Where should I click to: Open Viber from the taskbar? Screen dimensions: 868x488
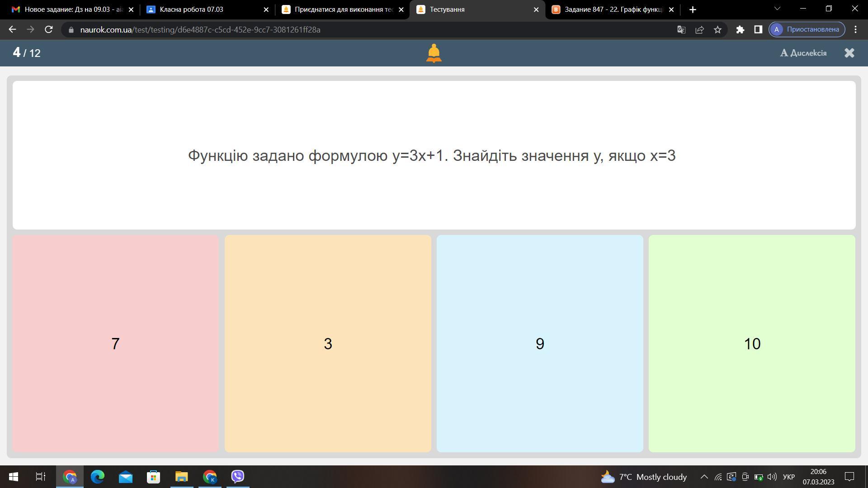pyautogui.click(x=238, y=476)
